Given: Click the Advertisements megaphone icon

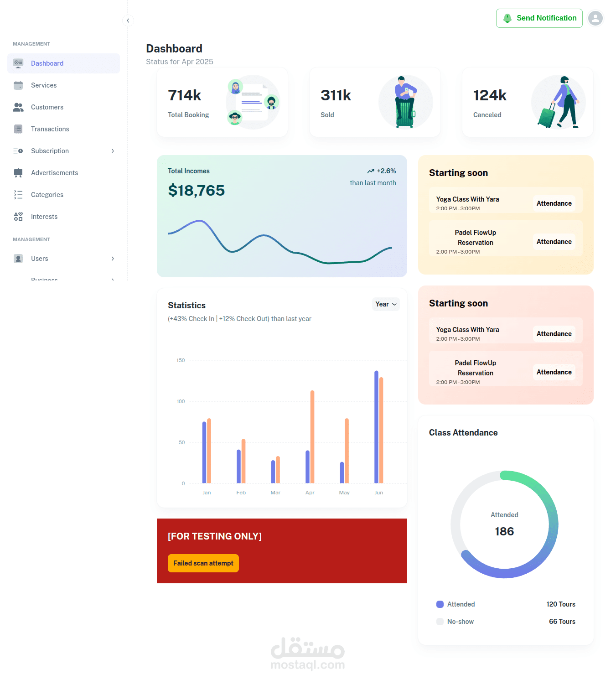Looking at the screenshot, I should pos(18,173).
